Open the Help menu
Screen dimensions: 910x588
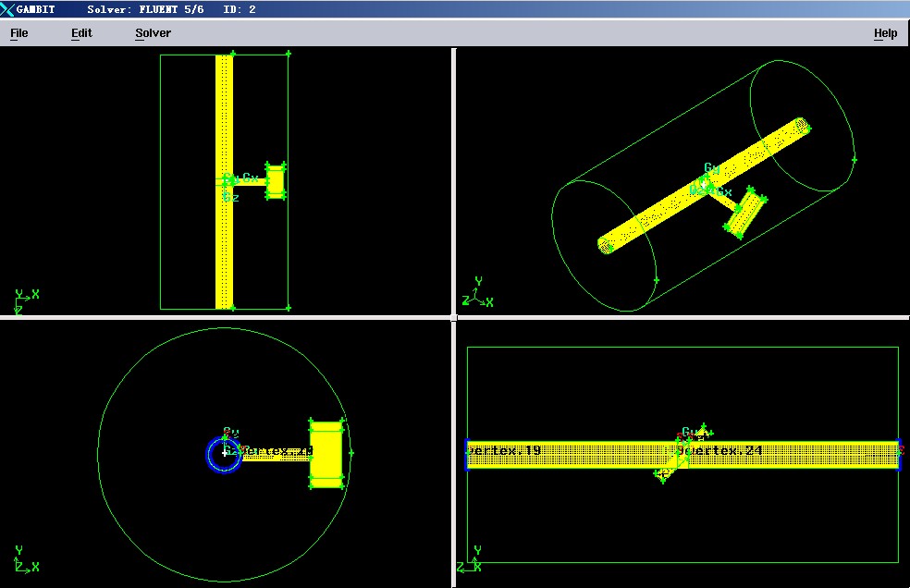click(x=885, y=33)
